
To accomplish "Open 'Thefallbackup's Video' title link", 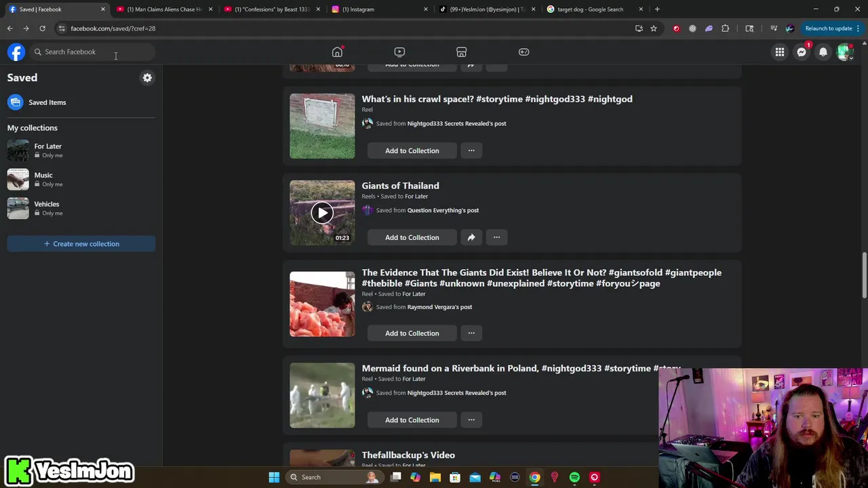I will (408, 455).
